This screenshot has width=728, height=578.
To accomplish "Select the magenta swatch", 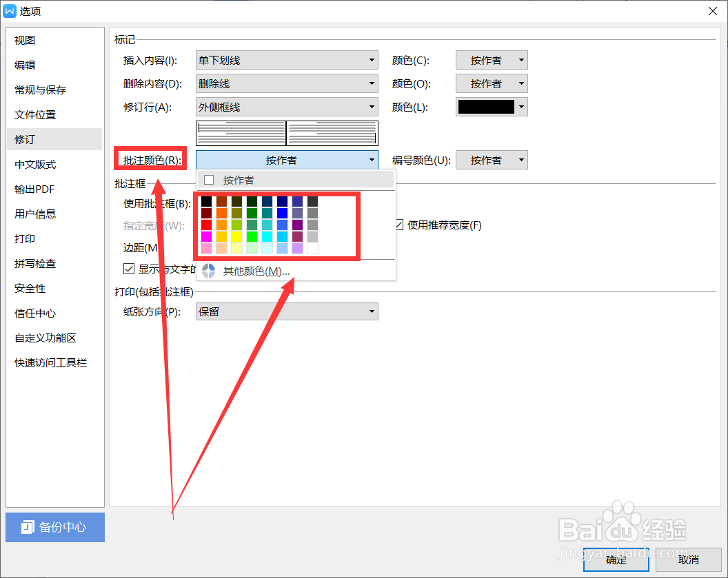I will (x=207, y=236).
